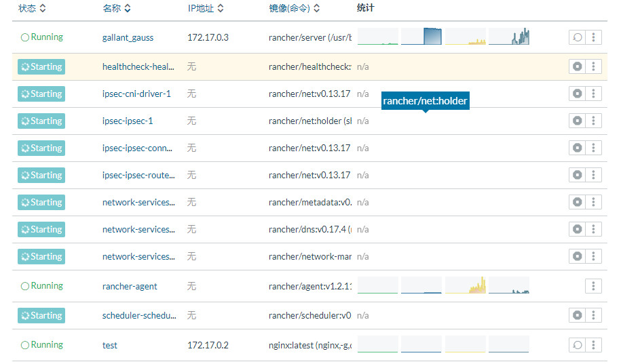Sort table by 状态 column
The height and width of the screenshot is (364, 621).
[x=32, y=8]
